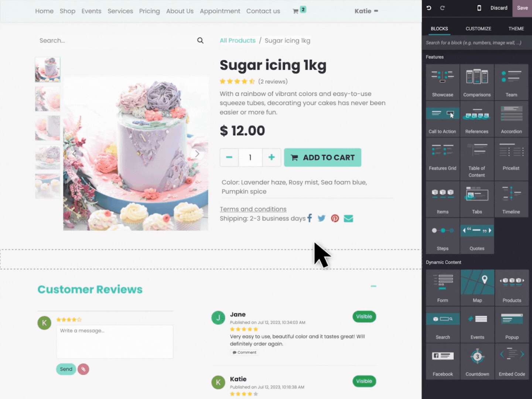This screenshot has width=532, height=399.
Task: Pick the Embed Code block
Action: [x=512, y=362]
